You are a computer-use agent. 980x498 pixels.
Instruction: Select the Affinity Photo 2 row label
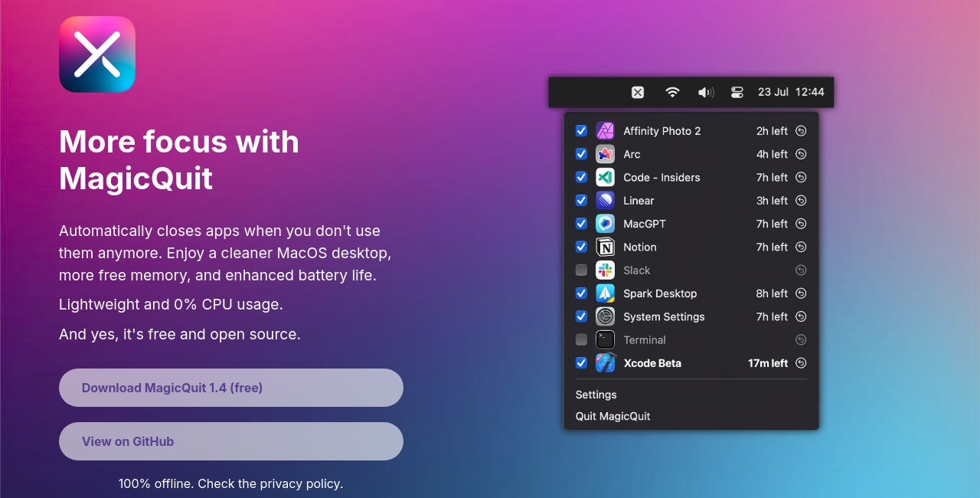coord(662,131)
